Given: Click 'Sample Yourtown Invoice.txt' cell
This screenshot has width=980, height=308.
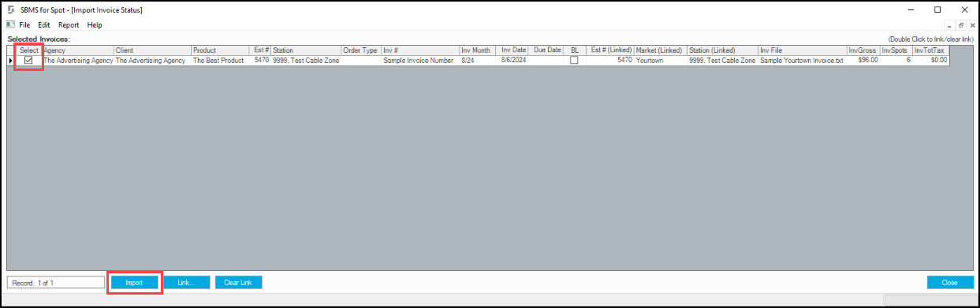Looking at the screenshot, I should point(802,60).
